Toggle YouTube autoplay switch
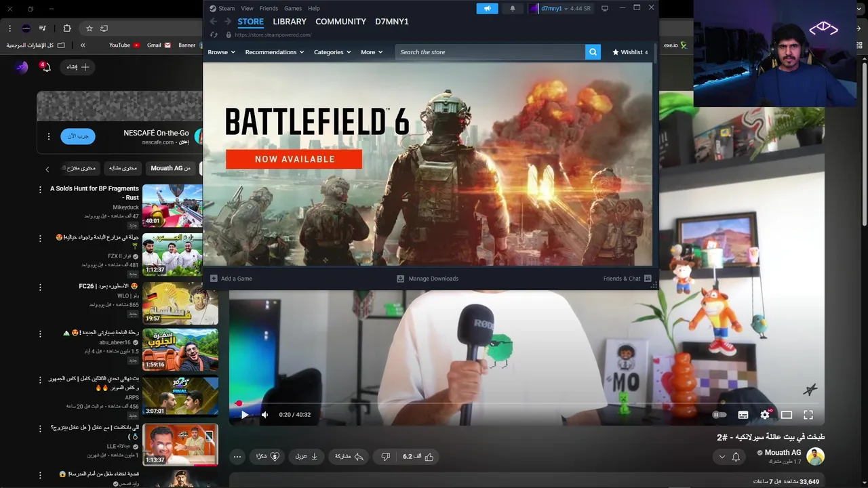Image resolution: width=868 pixels, height=488 pixels. click(x=719, y=415)
